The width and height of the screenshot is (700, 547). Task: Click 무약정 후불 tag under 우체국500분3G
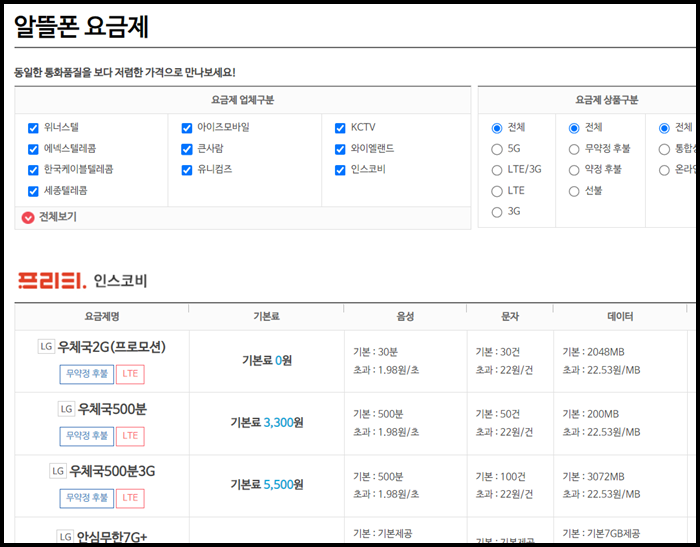tap(87, 498)
